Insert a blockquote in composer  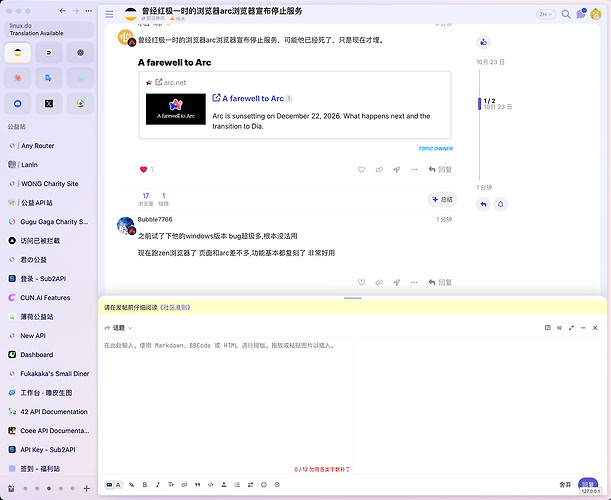[x=198, y=485]
